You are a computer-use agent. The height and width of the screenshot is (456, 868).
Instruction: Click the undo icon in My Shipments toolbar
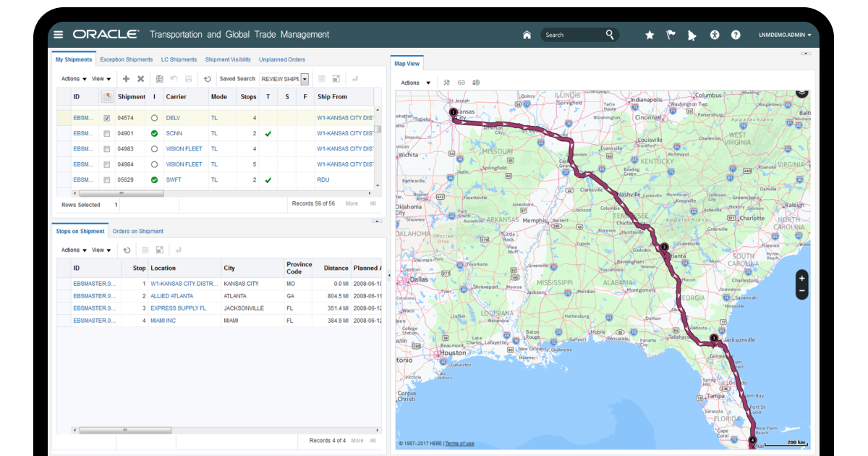coord(174,79)
